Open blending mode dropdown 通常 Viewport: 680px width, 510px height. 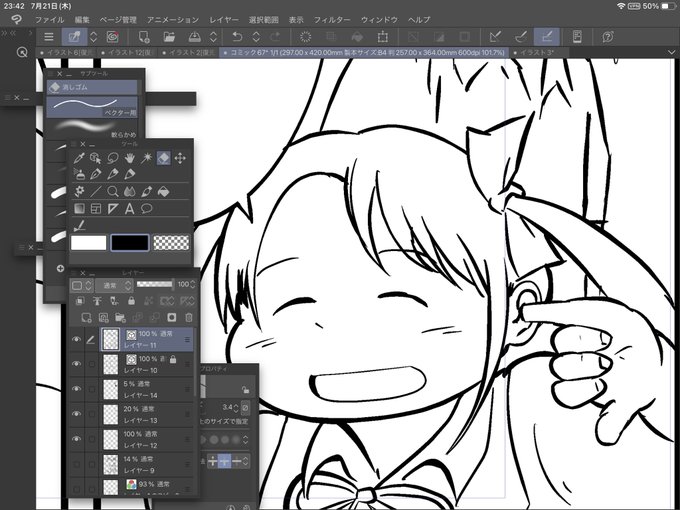click(x=113, y=285)
